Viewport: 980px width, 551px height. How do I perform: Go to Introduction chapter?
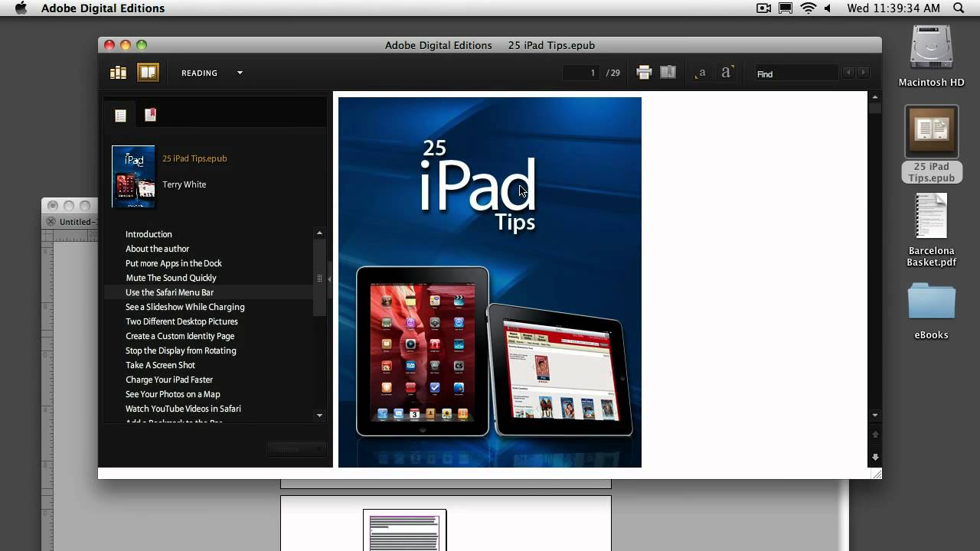(x=149, y=234)
